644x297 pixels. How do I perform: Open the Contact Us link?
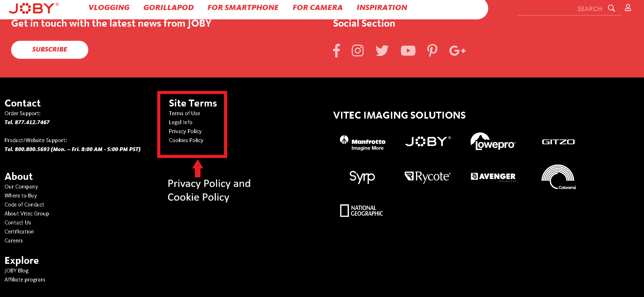click(18, 223)
